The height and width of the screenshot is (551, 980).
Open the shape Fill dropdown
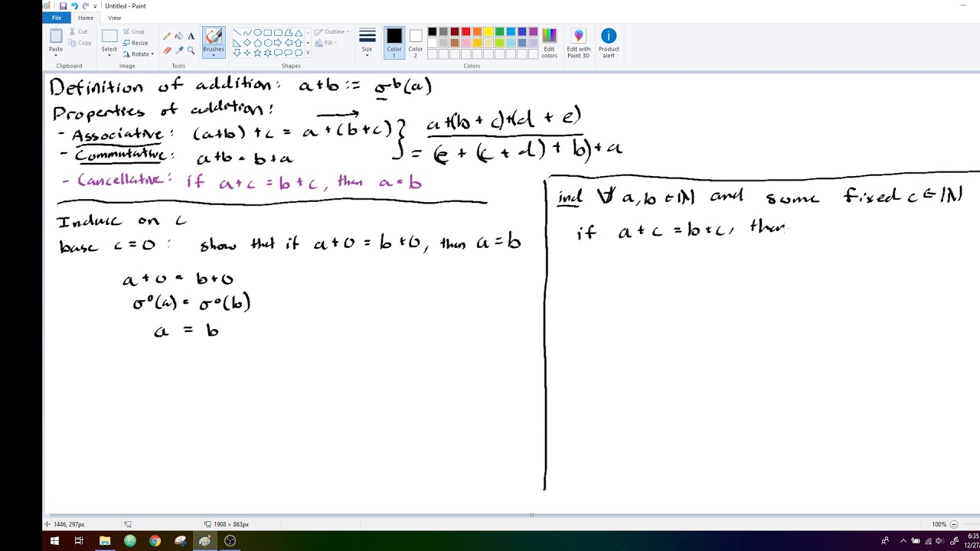pyautogui.click(x=326, y=43)
